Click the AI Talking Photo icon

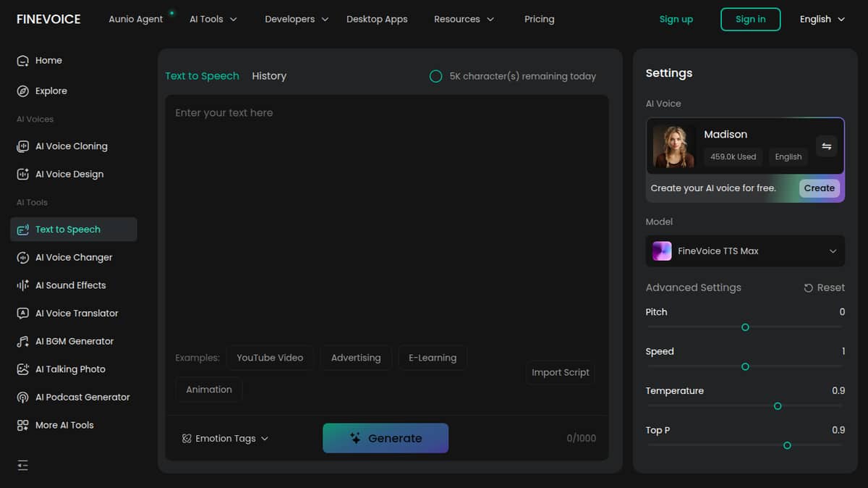pyautogui.click(x=22, y=369)
